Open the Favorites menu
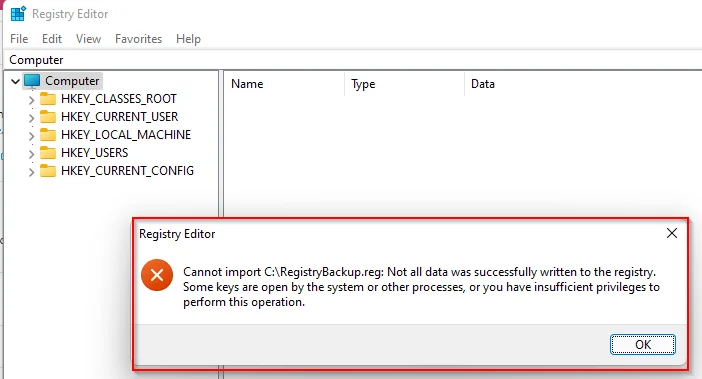 [138, 39]
